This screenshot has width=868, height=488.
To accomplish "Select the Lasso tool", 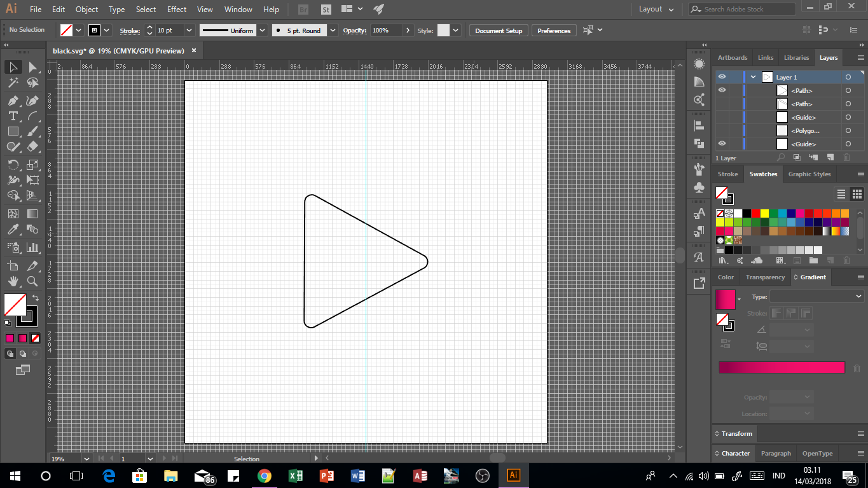I will (32, 83).
